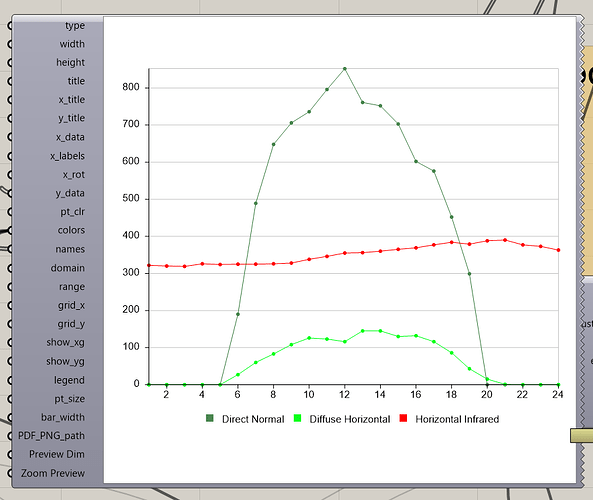Click the bright green Diffuse Horizontal legend swatch
Image resolution: width=593 pixels, height=500 pixels.
click(297, 418)
